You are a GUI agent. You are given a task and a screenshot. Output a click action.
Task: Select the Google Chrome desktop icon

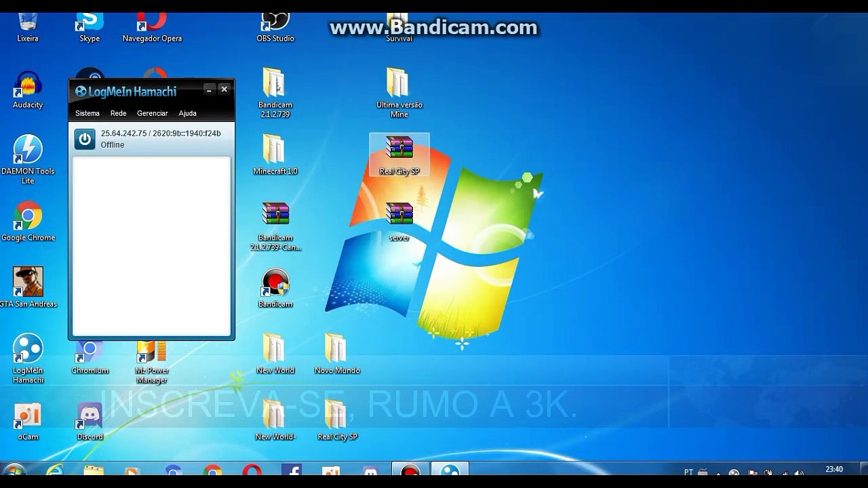(x=28, y=222)
